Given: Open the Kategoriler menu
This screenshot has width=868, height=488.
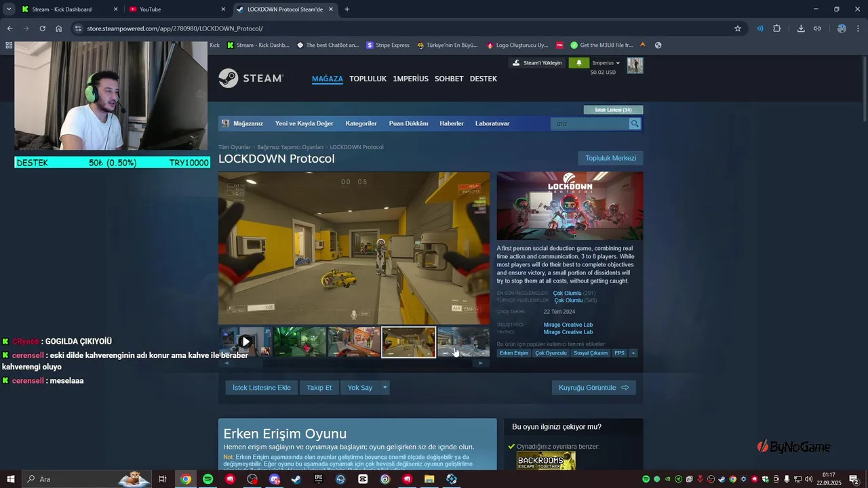Looking at the screenshot, I should 361,123.
